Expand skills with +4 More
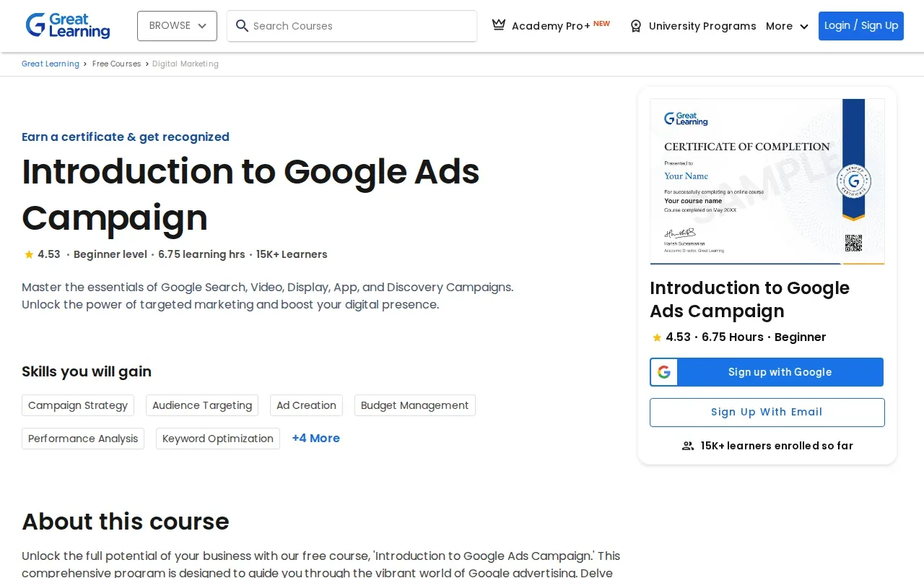 tap(315, 438)
